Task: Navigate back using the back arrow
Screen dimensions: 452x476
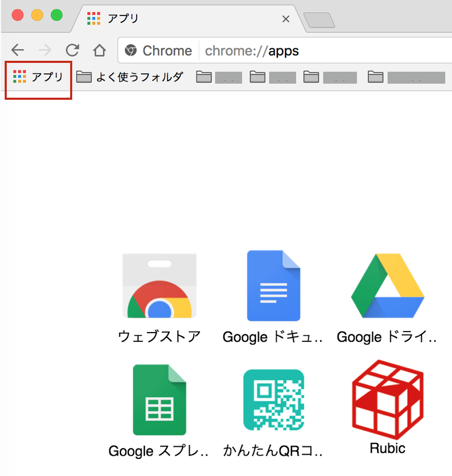Action: [18, 50]
